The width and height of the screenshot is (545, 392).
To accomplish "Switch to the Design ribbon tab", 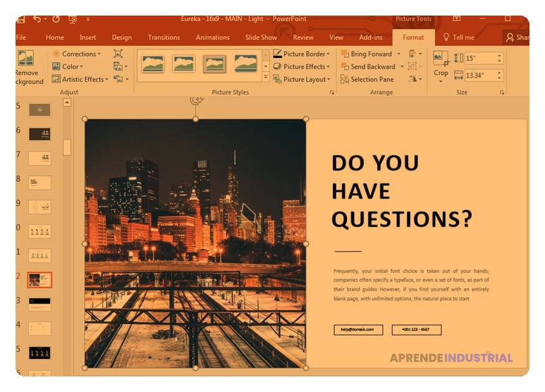I will (122, 37).
